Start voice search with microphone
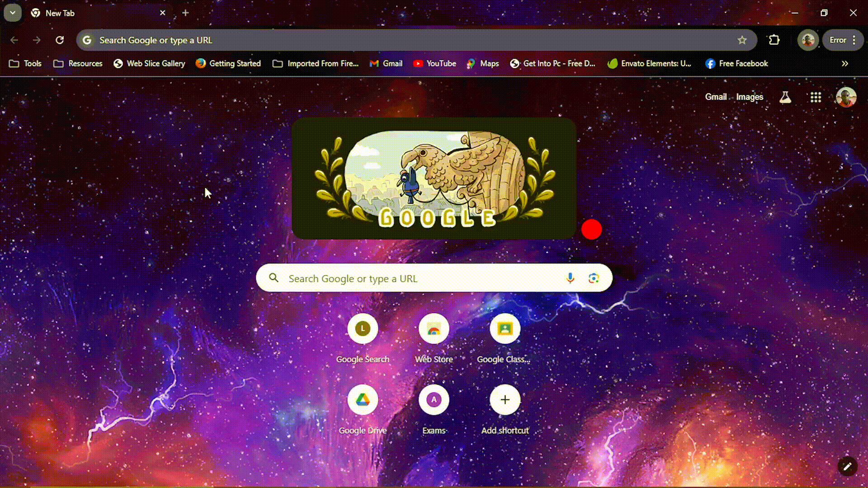Screen dimensions: 868x488 (x=570, y=278)
